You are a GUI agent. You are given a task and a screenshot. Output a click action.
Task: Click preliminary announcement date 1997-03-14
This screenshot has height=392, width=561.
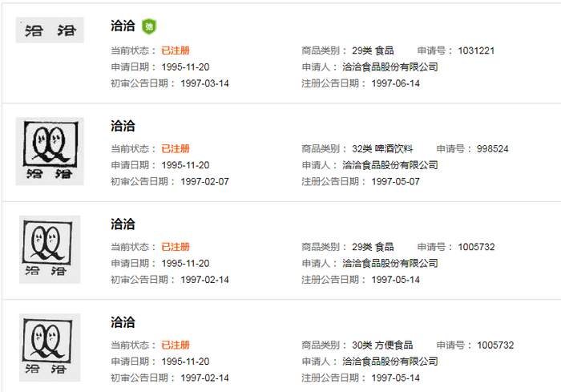pos(204,83)
